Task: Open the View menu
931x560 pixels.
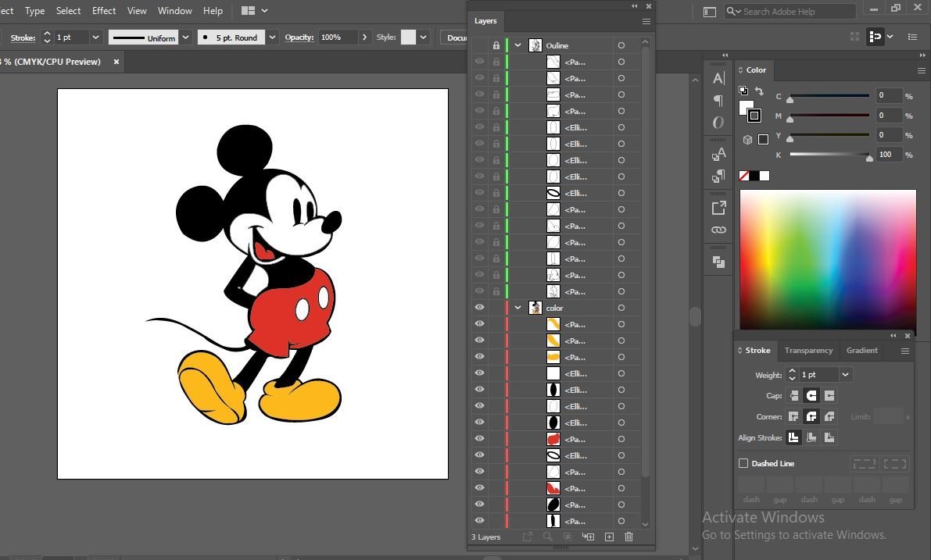Action: click(137, 11)
